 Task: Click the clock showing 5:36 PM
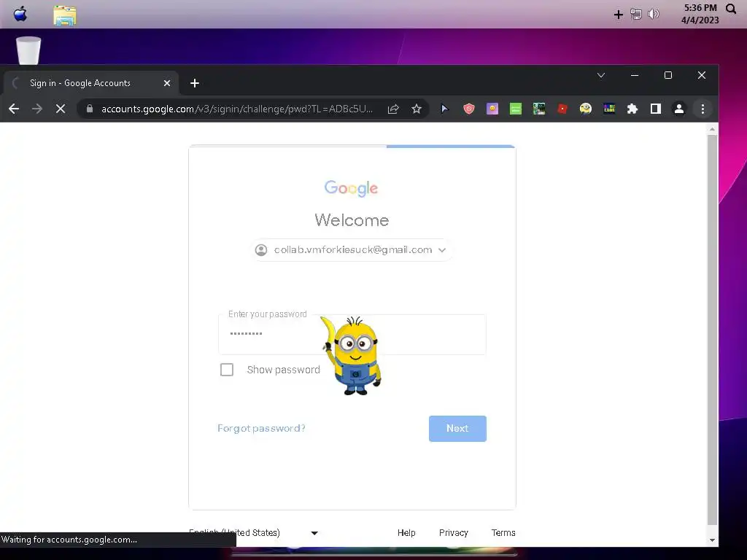tap(700, 8)
